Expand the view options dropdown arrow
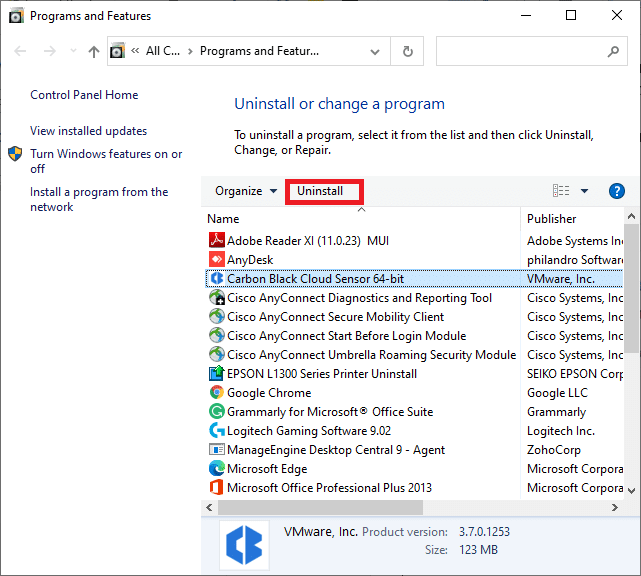The width and height of the screenshot is (641, 576). (x=584, y=191)
